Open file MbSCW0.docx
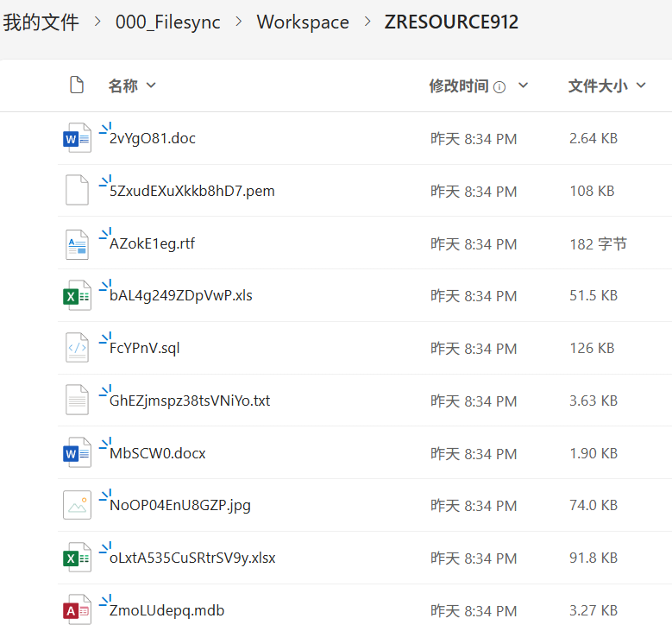The width and height of the screenshot is (672, 631). 157,453
